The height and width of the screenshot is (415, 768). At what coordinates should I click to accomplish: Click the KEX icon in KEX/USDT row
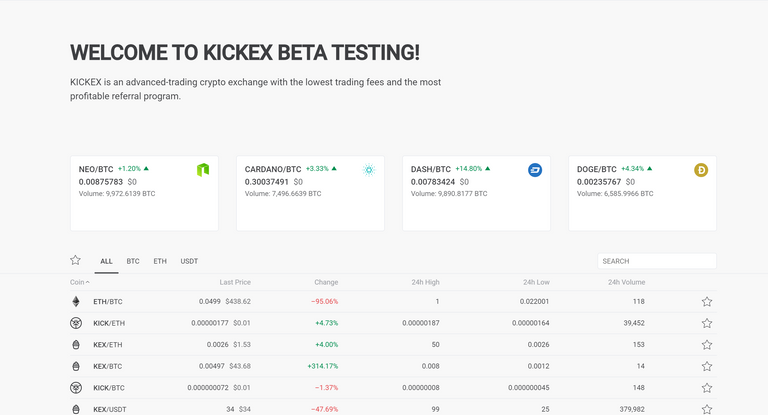[76, 409]
